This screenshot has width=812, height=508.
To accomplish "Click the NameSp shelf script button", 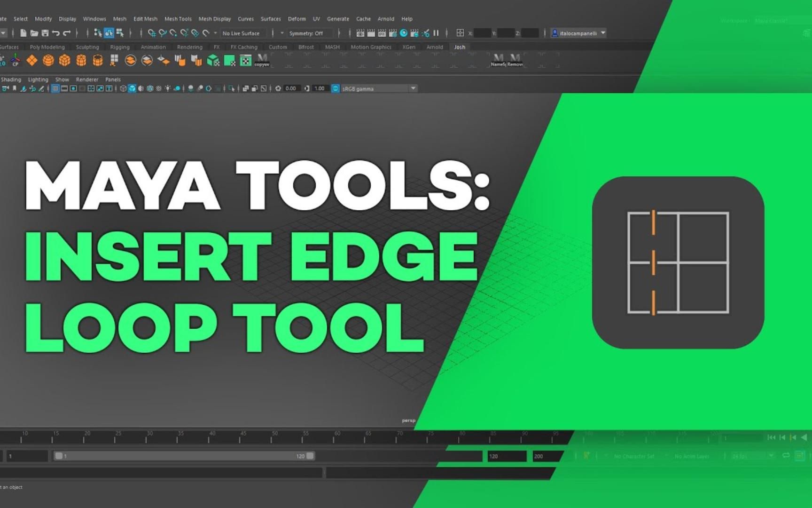I will (498, 60).
